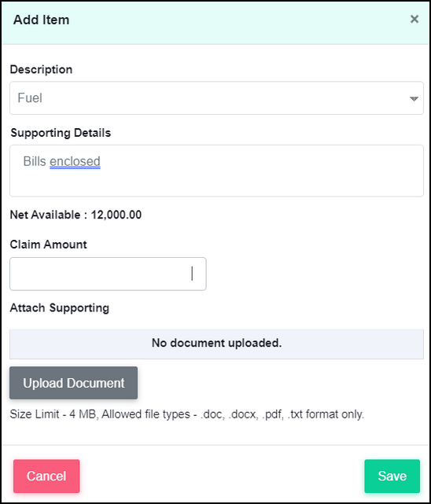Viewport: 431px width, 504px height.
Task: Upload a supporting document
Action: point(74,383)
